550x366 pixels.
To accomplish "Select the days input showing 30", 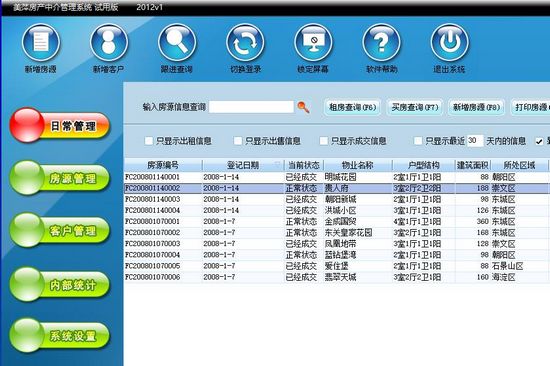I will [x=475, y=141].
